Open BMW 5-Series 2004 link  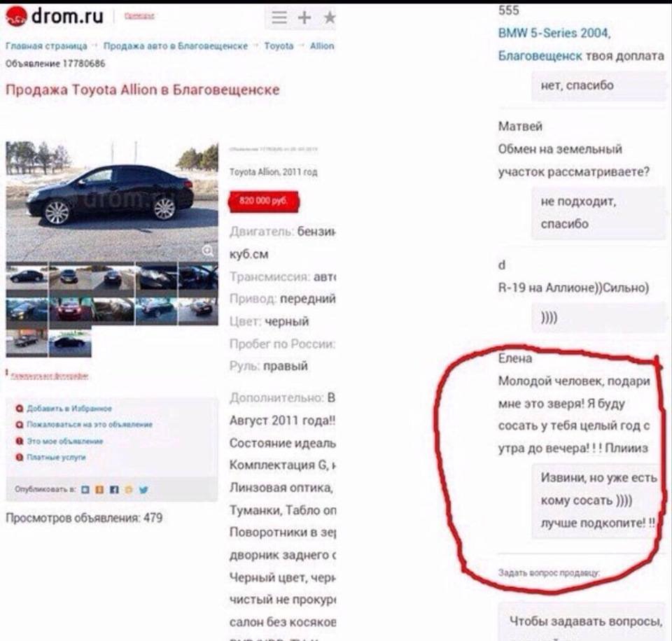(x=554, y=33)
